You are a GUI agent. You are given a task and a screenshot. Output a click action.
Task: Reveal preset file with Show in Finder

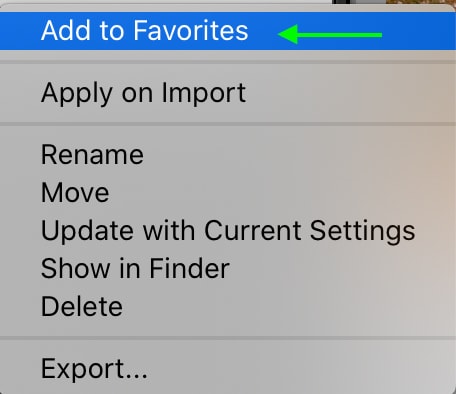228,268
